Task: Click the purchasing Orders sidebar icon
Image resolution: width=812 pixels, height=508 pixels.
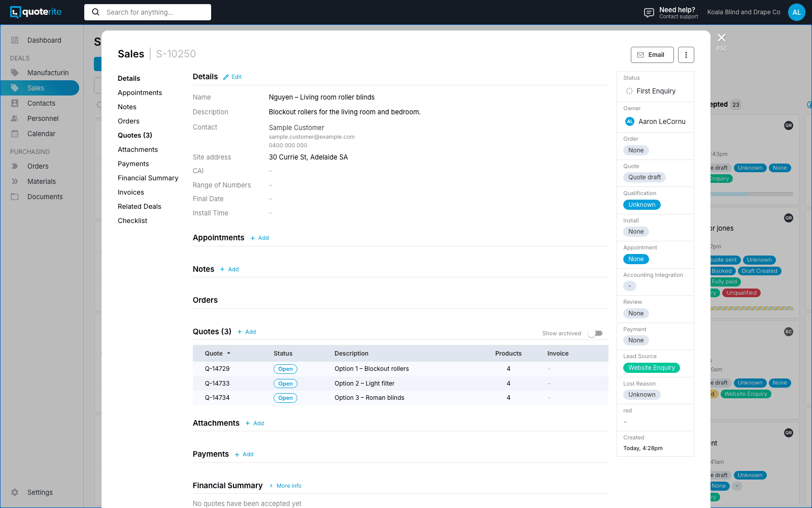Action: [15, 166]
